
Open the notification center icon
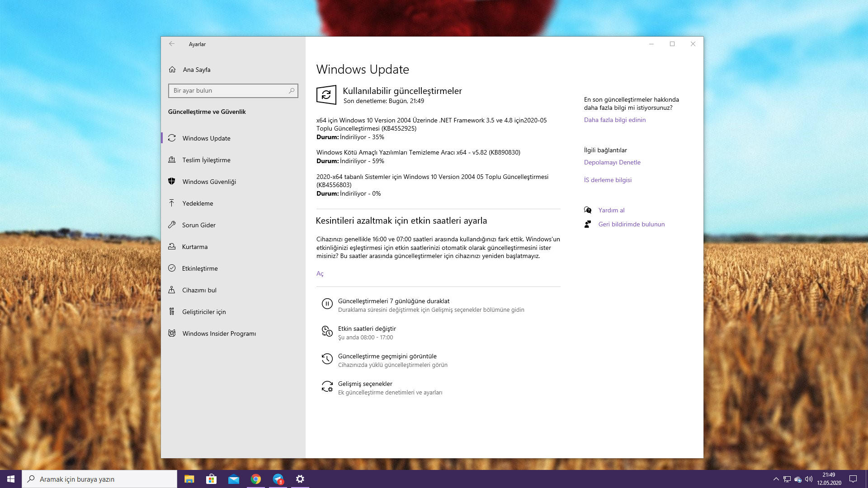[x=853, y=479]
